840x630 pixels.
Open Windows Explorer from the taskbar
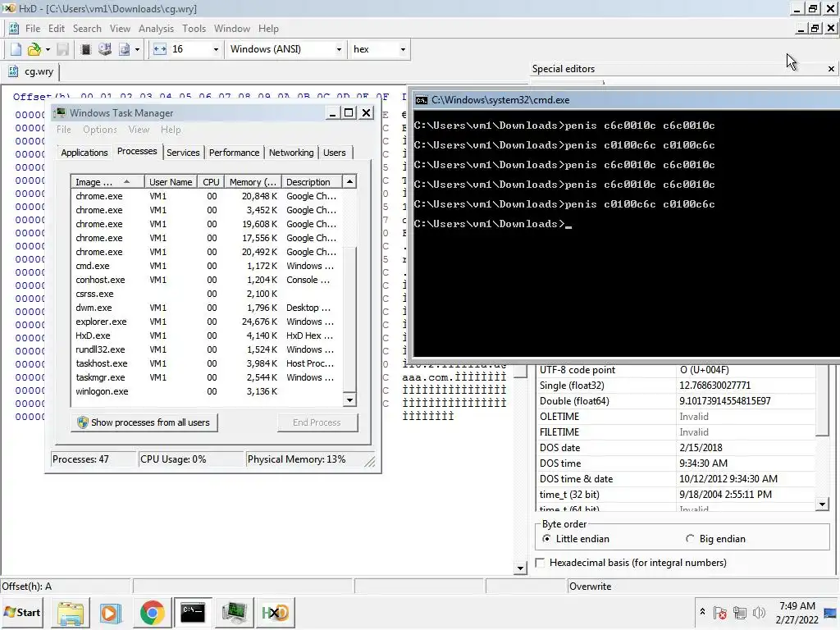pos(71,613)
